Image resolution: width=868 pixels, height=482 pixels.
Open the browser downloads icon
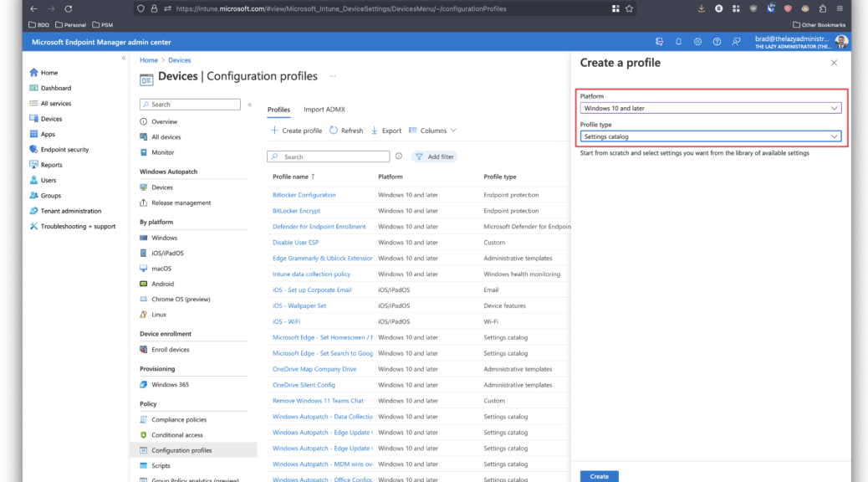click(702, 9)
